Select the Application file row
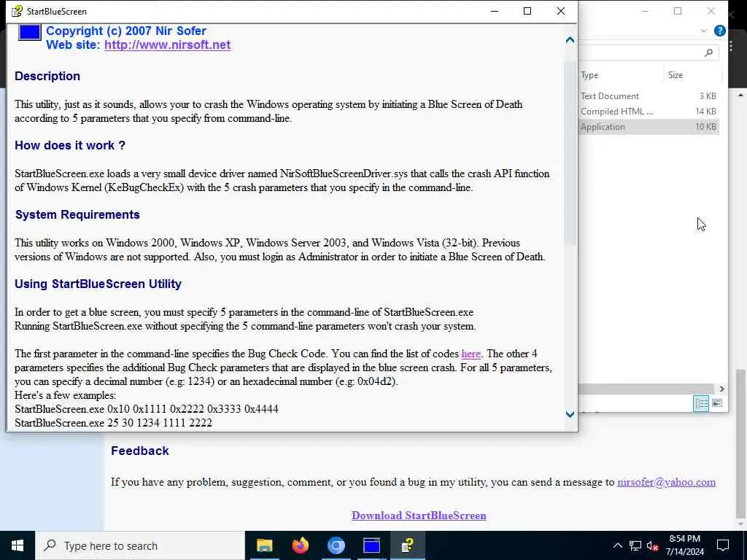The image size is (747, 560). 649,127
